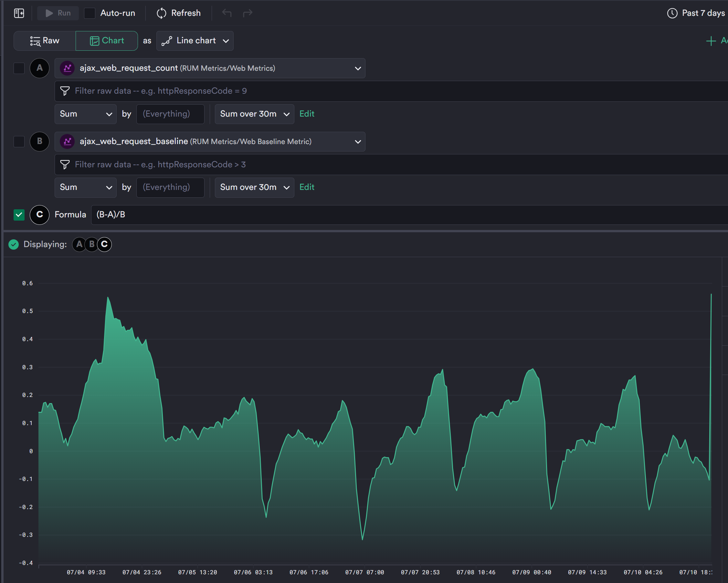Click the redo arrow icon
This screenshot has width=728, height=583.
[248, 13]
